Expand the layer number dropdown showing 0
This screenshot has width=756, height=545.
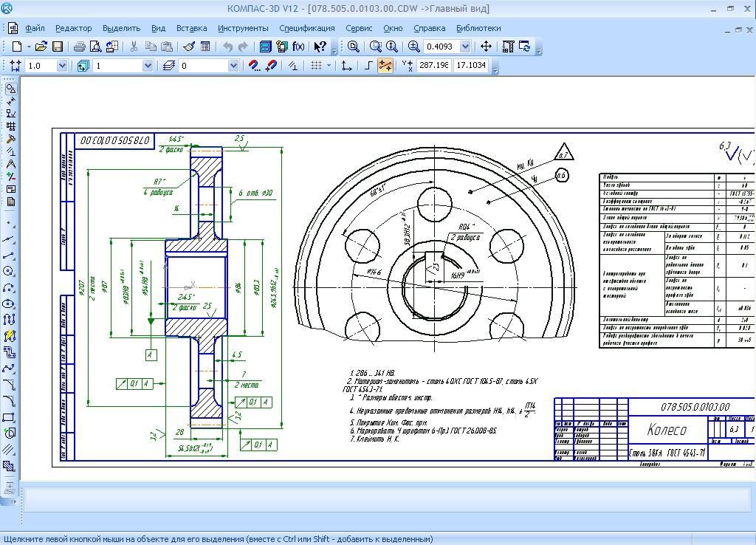(233, 66)
